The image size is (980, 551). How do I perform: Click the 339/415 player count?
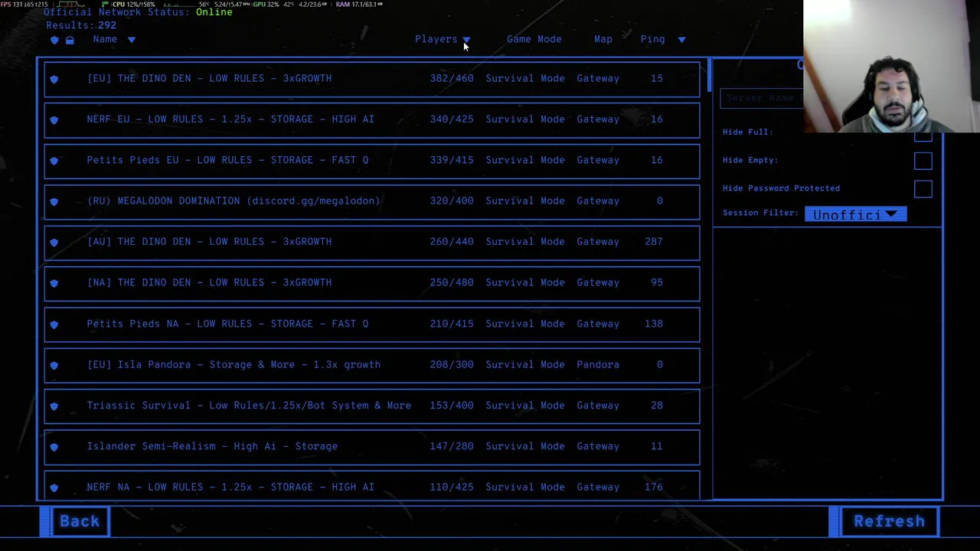pyautogui.click(x=452, y=160)
